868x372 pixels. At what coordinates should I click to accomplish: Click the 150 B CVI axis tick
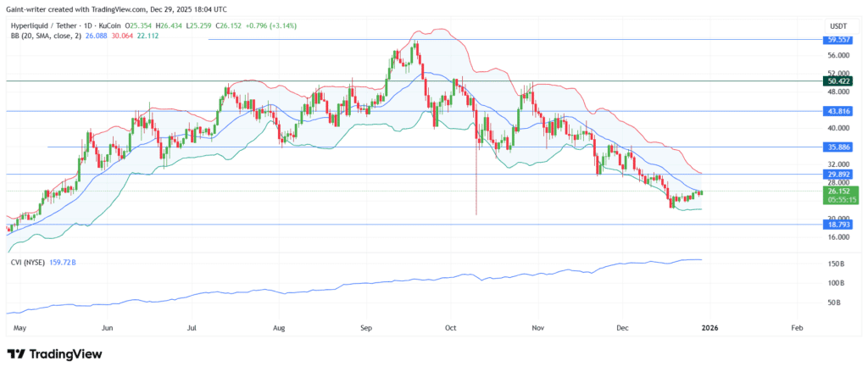[x=836, y=264]
